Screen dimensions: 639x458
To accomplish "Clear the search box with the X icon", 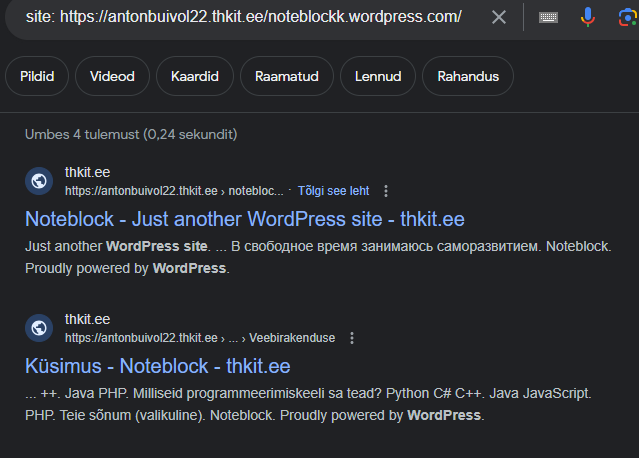I will coord(499,17).
